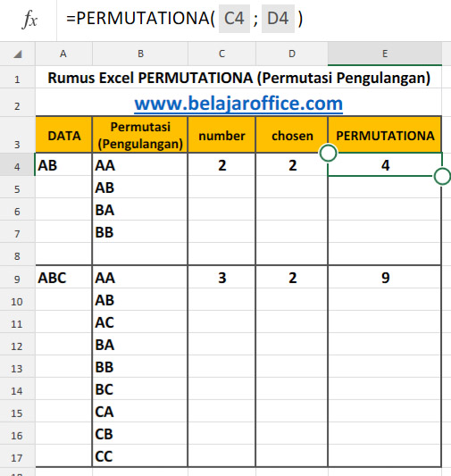Open www.belajaroffice.com hyperlink
451x476 pixels.
click(238, 104)
